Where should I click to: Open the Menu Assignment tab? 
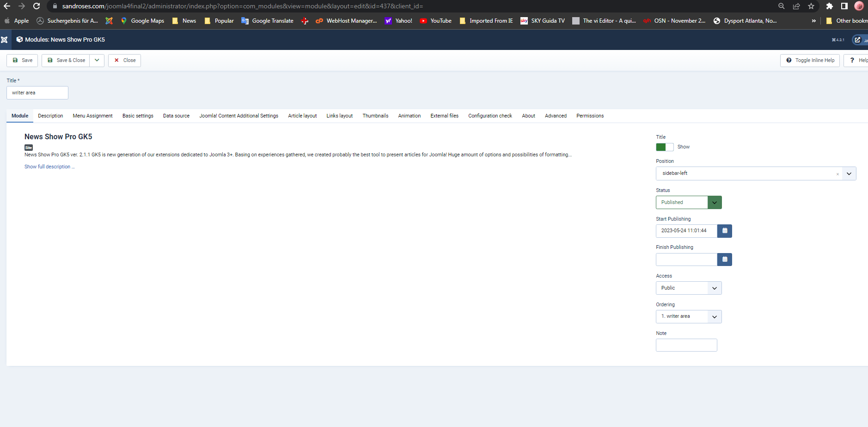pos(92,116)
